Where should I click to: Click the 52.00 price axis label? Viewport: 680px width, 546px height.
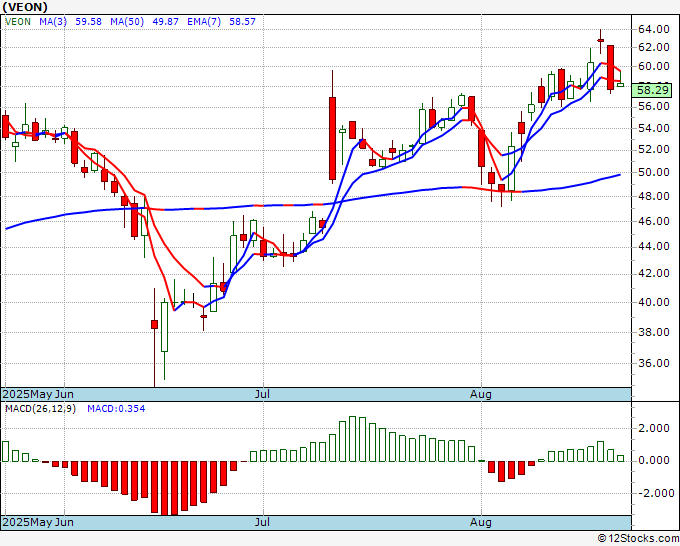click(654, 149)
